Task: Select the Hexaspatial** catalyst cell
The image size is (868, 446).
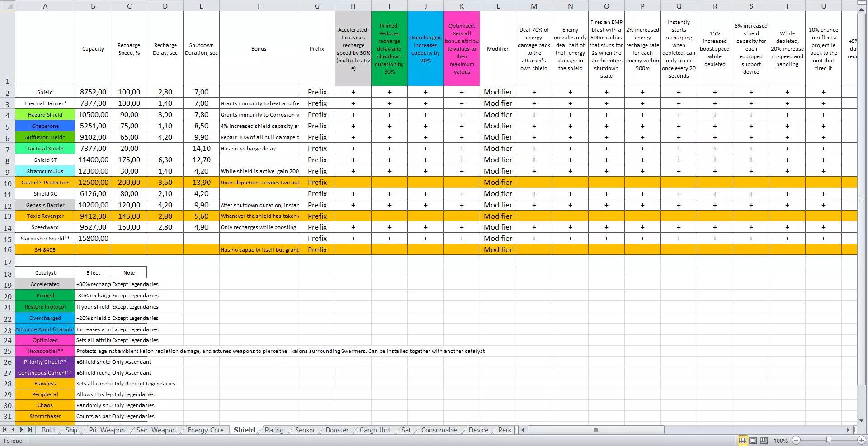Action: (45, 351)
